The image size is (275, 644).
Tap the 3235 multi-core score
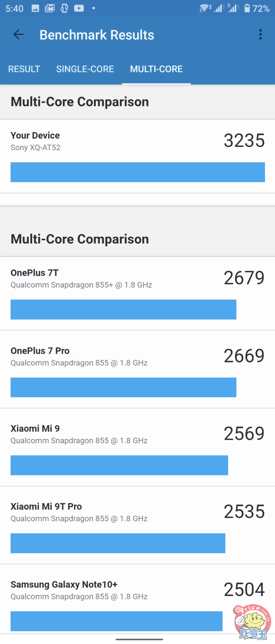point(244,141)
